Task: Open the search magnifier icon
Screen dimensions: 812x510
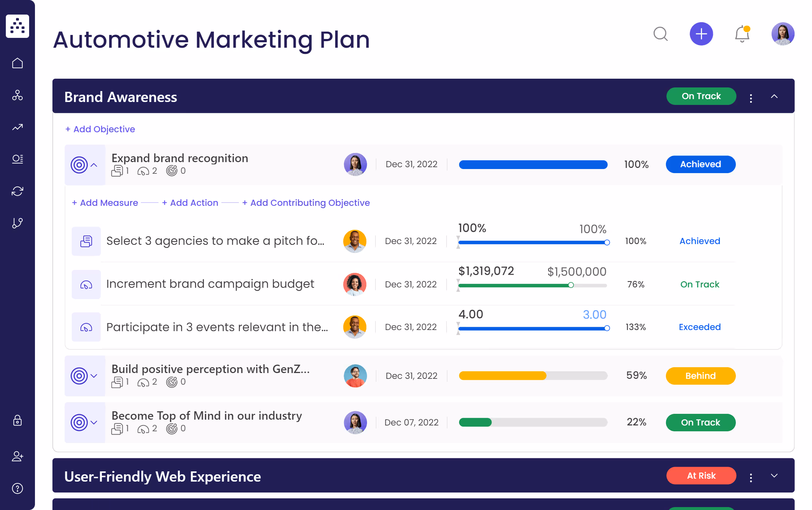Action: (x=661, y=34)
